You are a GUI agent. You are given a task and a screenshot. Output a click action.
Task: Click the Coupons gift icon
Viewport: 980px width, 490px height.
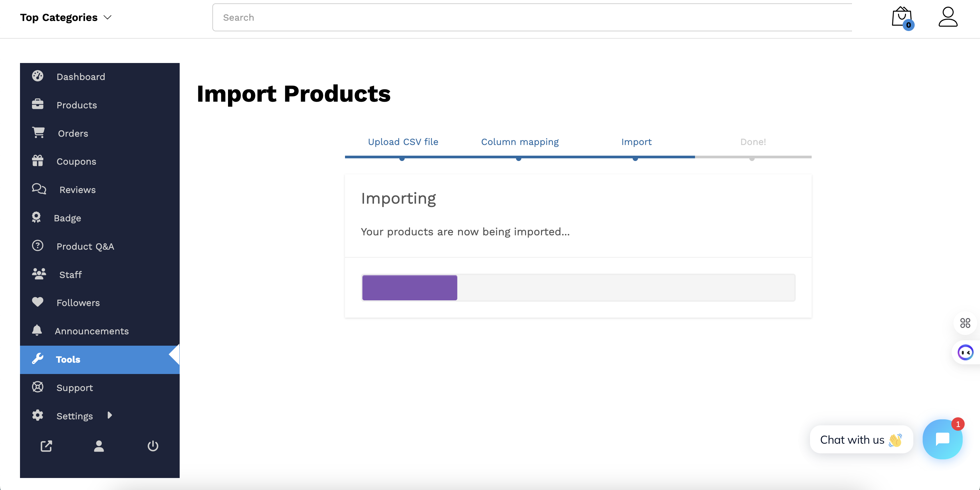click(x=38, y=161)
